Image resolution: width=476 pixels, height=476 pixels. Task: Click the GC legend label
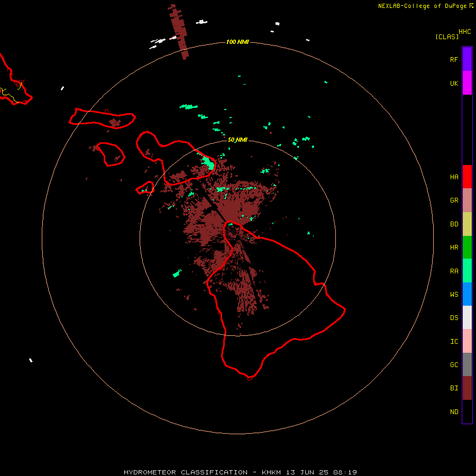(x=454, y=365)
